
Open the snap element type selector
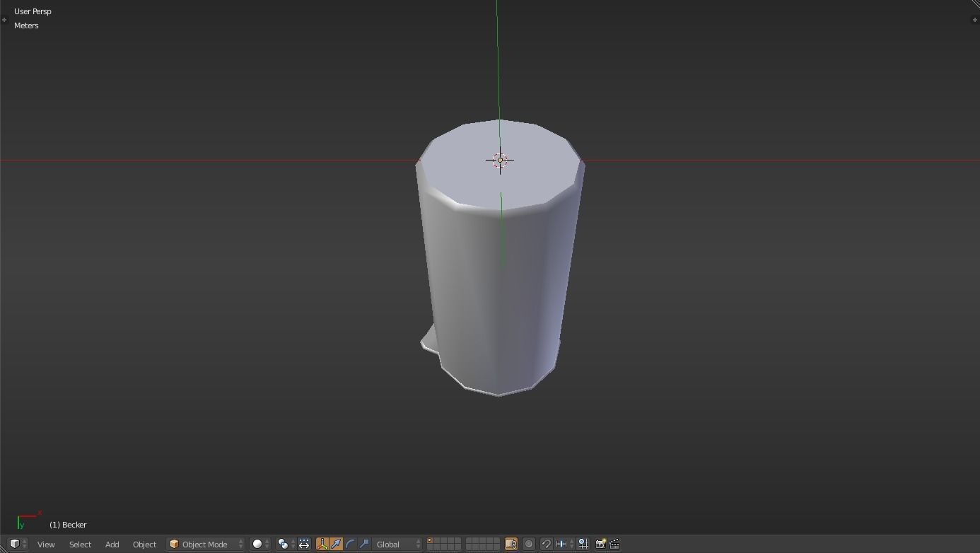click(565, 544)
